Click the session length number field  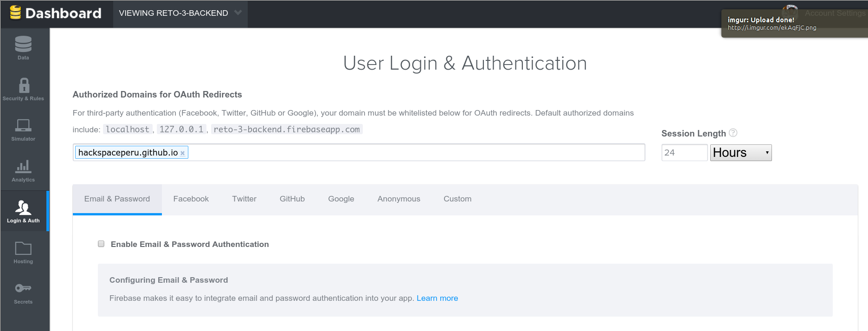tap(684, 153)
